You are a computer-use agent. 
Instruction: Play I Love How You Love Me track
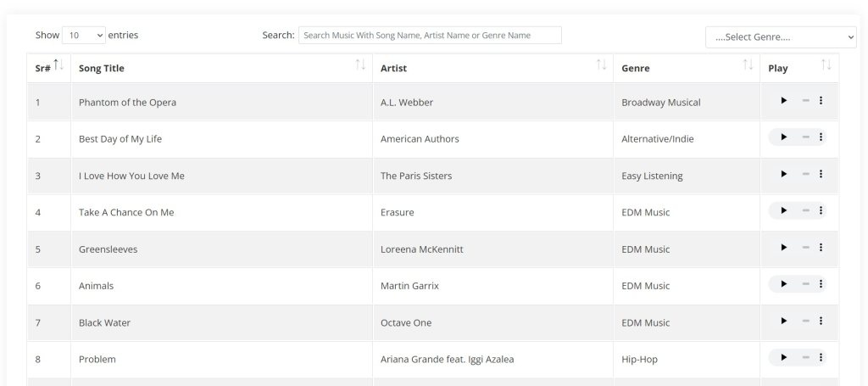pyautogui.click(x=783, y=174)
